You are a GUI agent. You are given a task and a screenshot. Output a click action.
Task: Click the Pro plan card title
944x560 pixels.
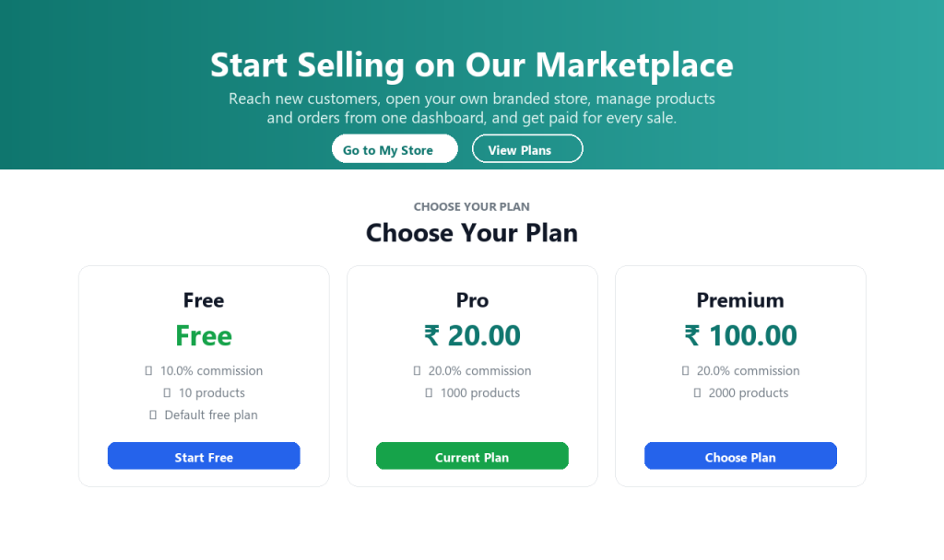[472, 300]
